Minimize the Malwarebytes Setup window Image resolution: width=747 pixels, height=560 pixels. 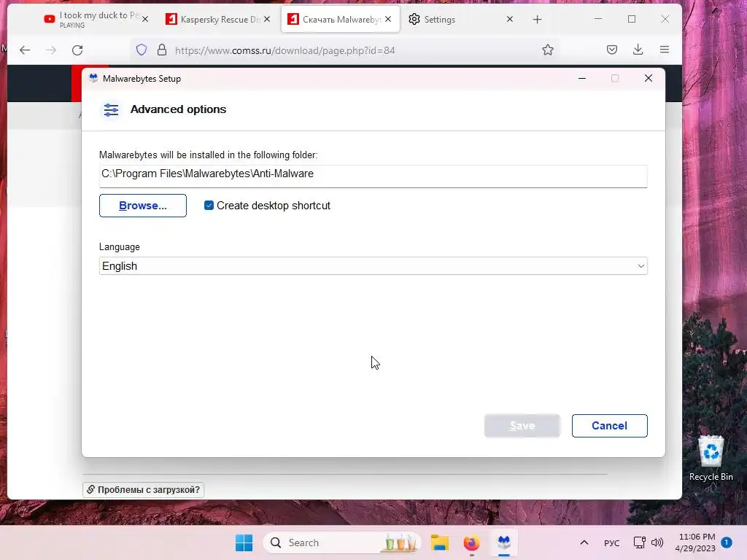coord(581,78)
